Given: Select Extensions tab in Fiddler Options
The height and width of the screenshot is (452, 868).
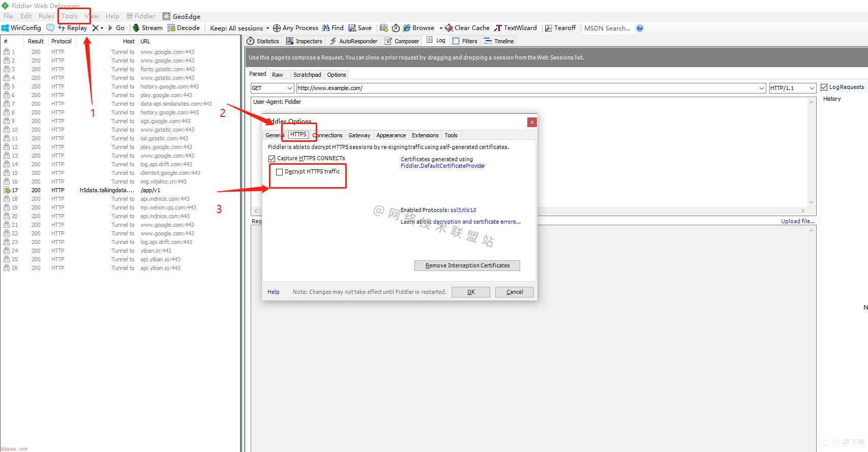Looking at the screenshot, I should 425,135.
